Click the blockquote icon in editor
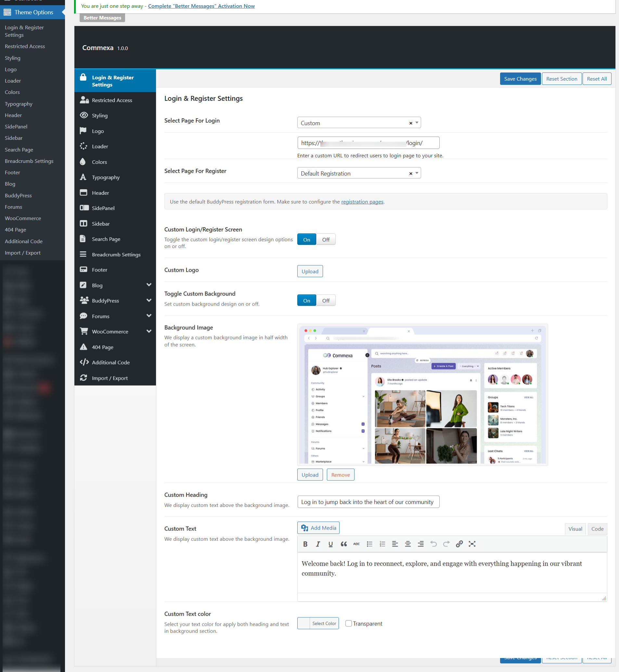 point(343,544)
